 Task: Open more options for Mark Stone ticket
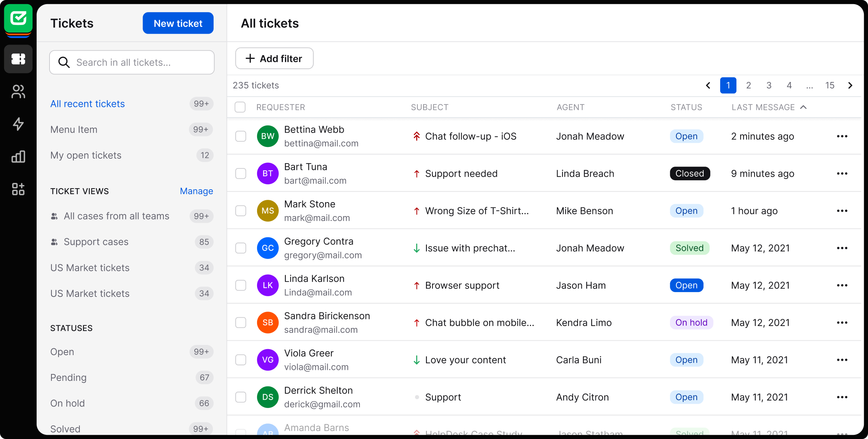click(x=842, y=211)
